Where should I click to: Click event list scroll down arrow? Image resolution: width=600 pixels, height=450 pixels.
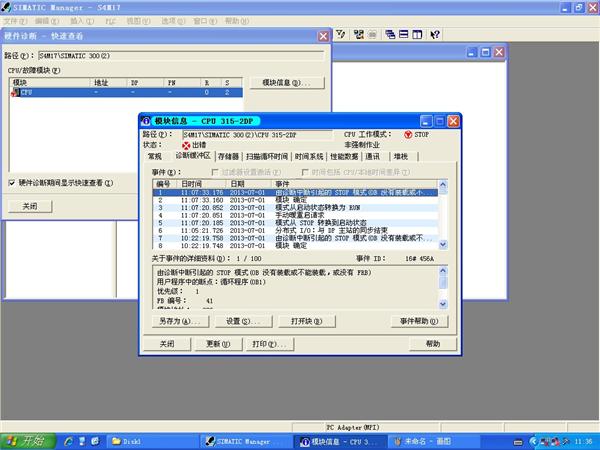pyautogui.click(x=443, y=245)
